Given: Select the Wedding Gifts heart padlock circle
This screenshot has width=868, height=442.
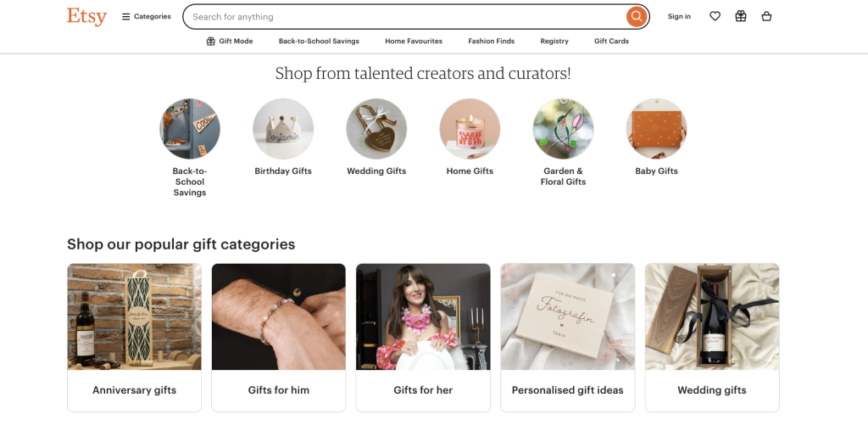Looking at the screenshot, I should click(x=376, y=129).
